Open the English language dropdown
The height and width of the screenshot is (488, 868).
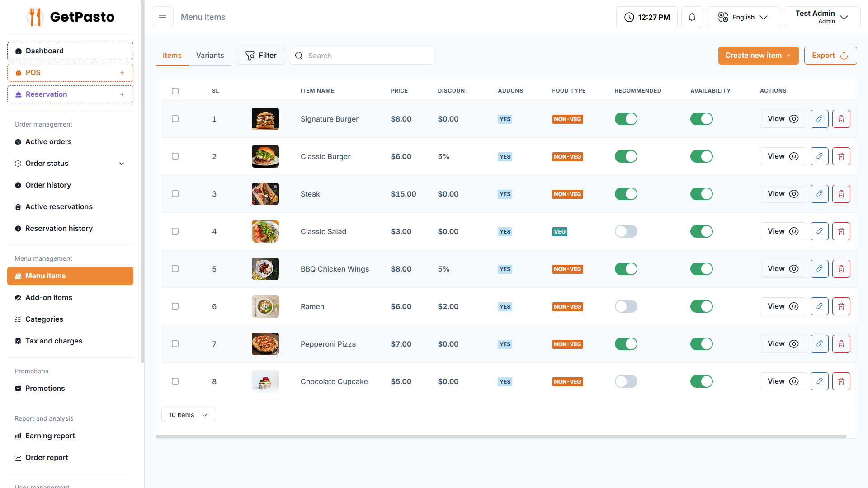coord(743,17)
